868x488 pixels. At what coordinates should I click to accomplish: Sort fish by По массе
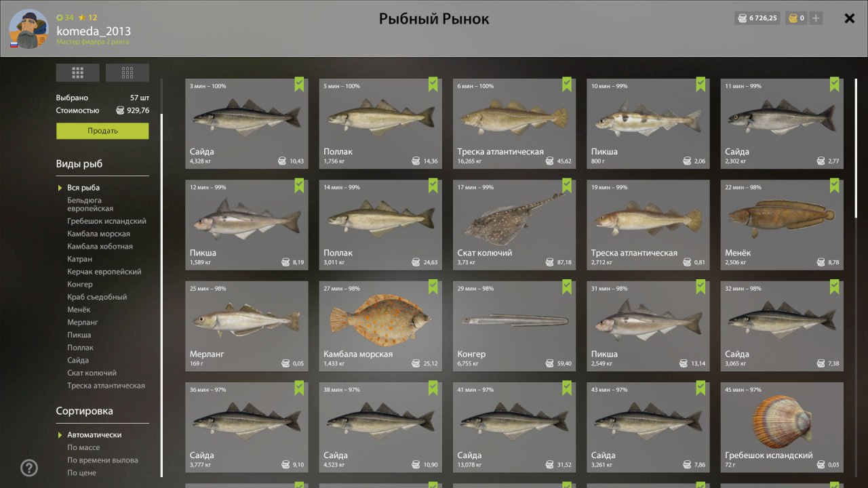83,447
